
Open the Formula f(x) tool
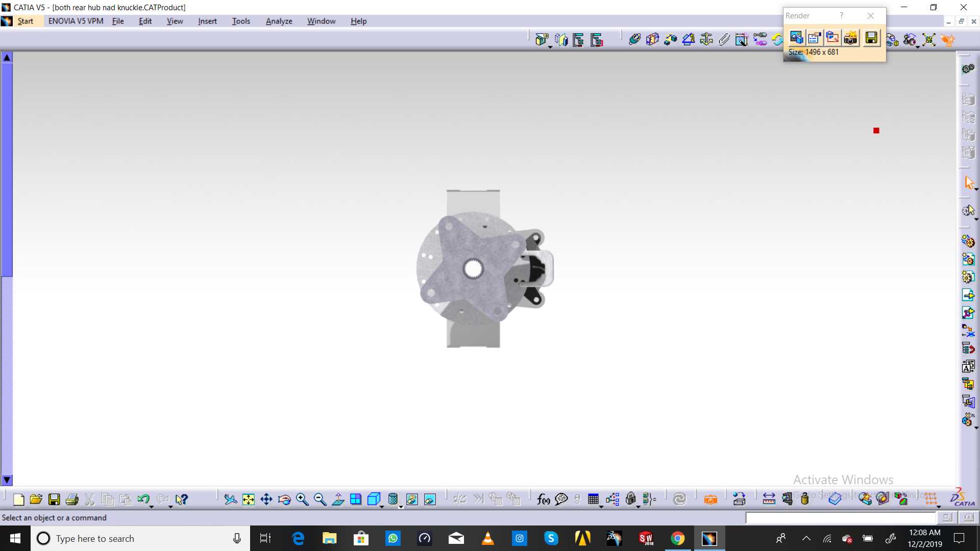coord(544,499)
